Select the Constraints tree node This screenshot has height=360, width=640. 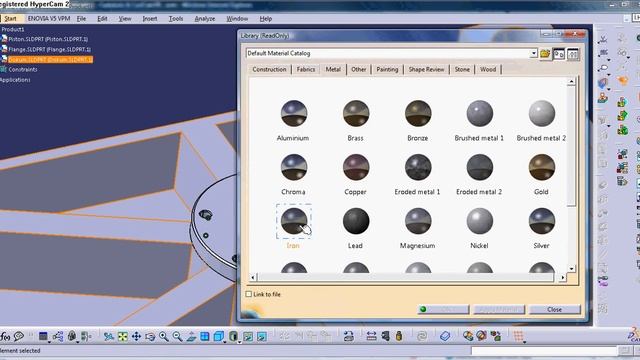point(22,69)
